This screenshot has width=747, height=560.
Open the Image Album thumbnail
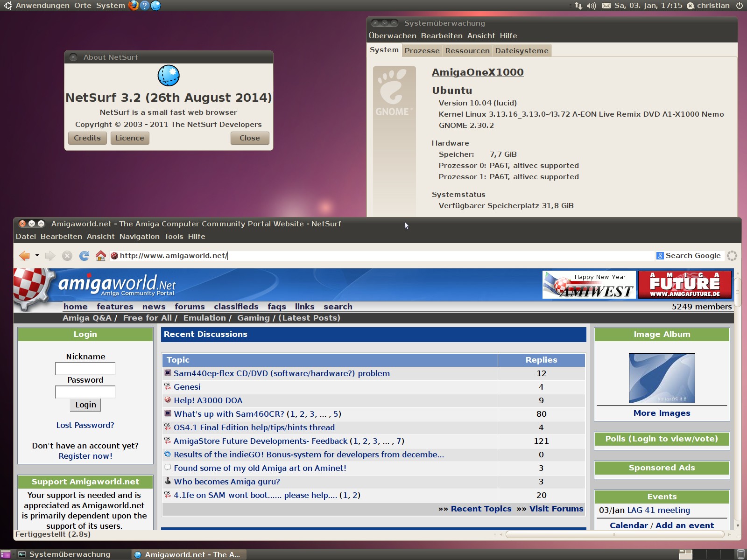click(662, 378)
